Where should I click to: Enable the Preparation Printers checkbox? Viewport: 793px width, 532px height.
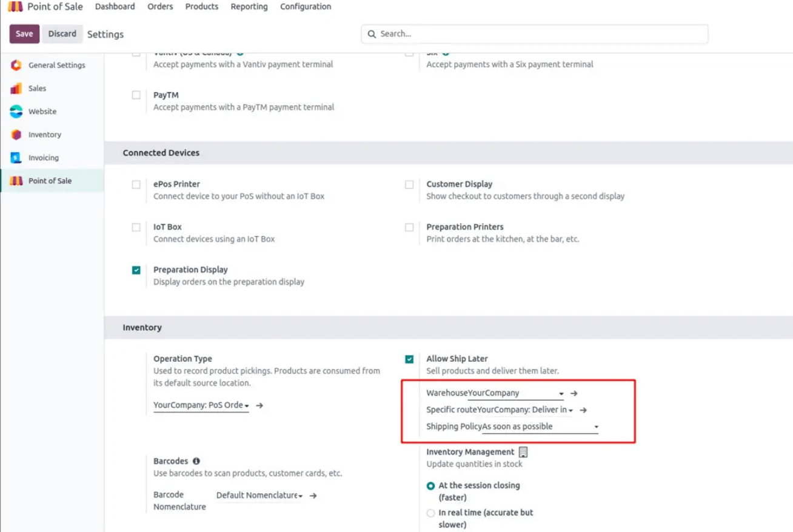pyautogui.click(x=409, y=227)
